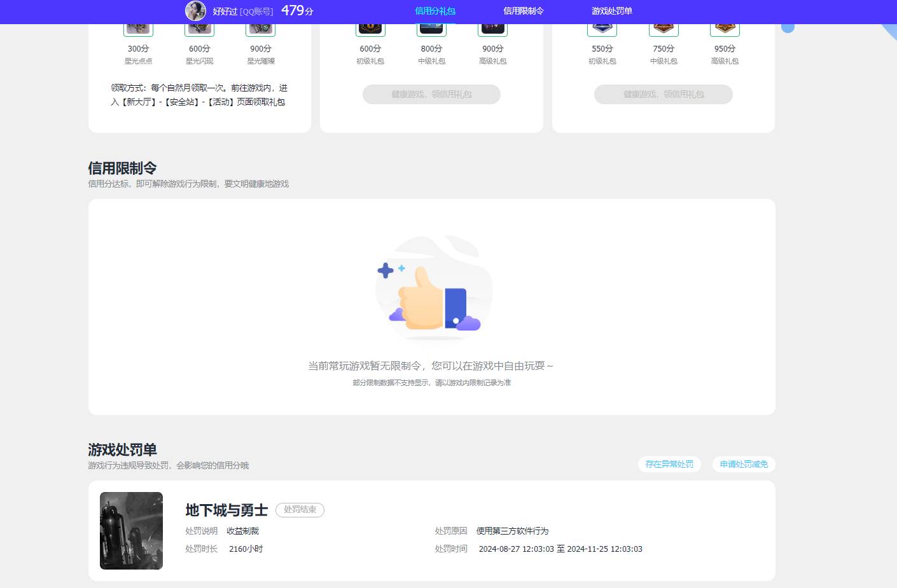Viewport: 897px width, 588px height.
Task: Select the 300分 星光点点 gift pack icon
Action: (138, 25)
